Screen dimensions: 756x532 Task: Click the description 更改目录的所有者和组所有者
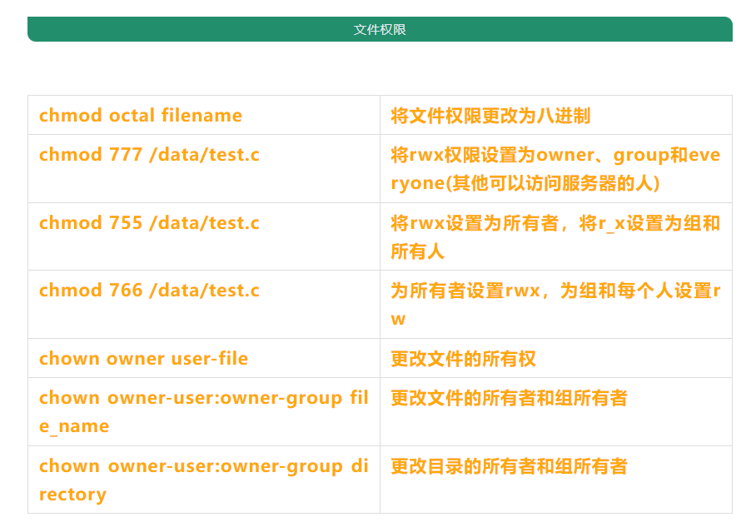coord(509,466)
